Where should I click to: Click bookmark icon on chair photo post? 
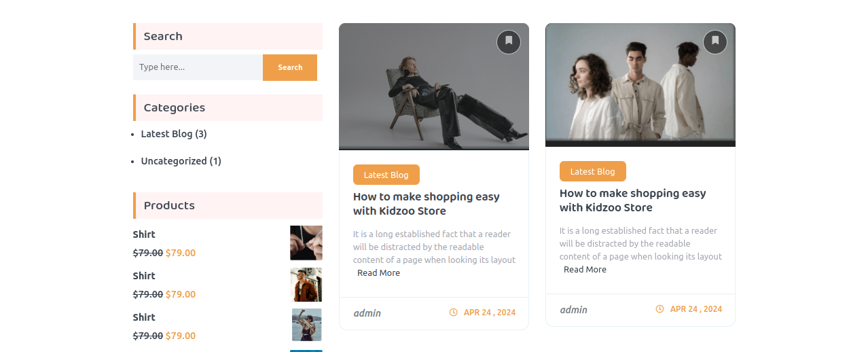508,42
